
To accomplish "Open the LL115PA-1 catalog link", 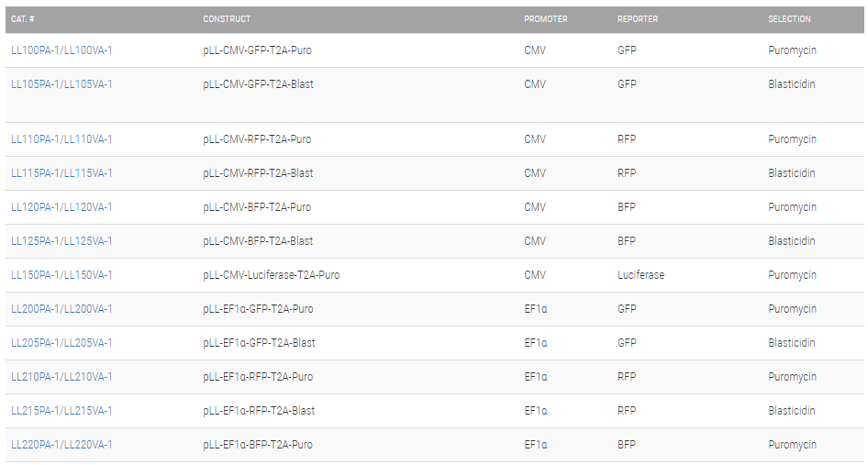I will click(35, 173).
